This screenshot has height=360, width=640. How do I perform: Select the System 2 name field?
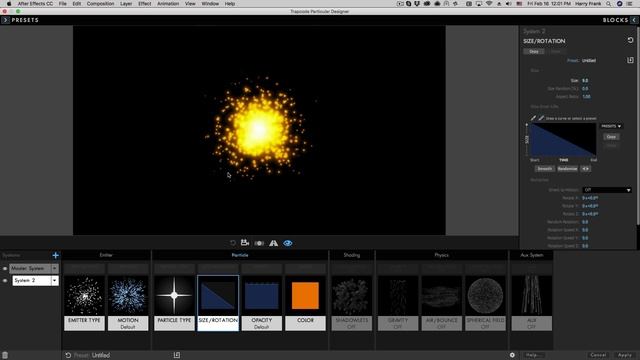(31, 281)
